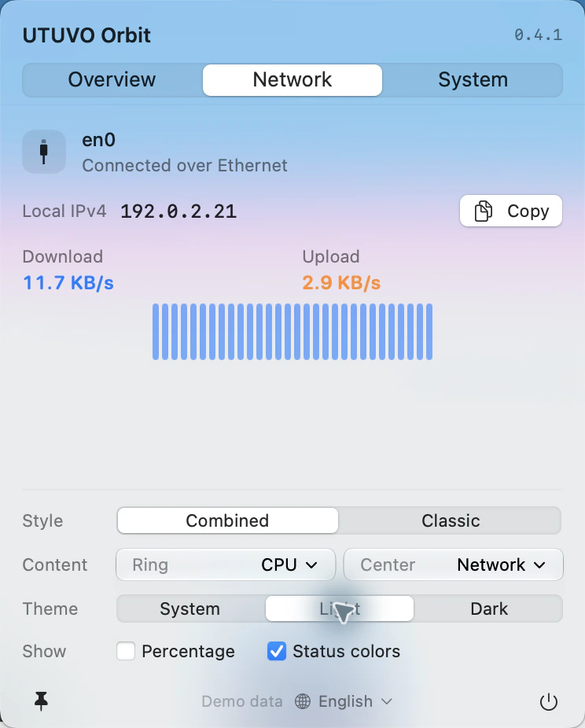
Task: Copy the local IPv4 address
Action: click(511, 211)
